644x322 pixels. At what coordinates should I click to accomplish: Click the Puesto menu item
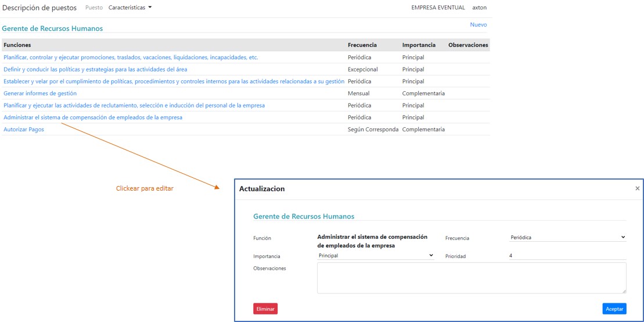pos(93,8)
